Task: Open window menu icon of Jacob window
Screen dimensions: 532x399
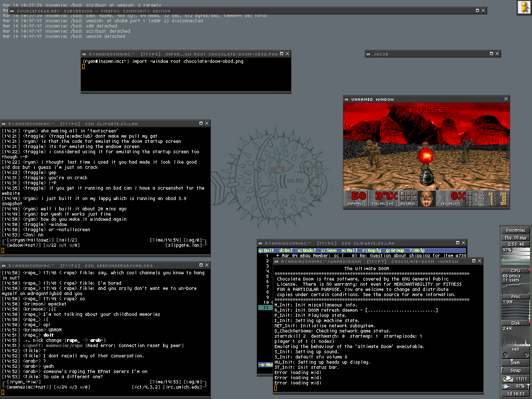Action: tap(369, 54)
